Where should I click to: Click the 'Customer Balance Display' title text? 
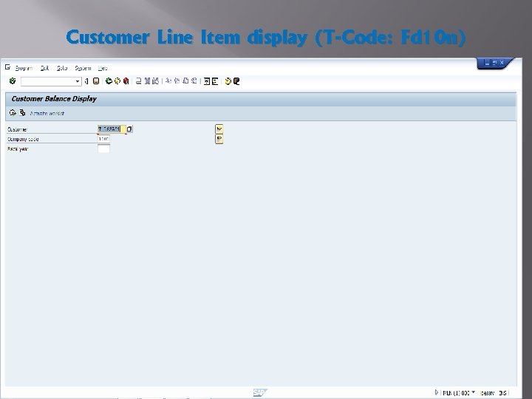[54, 99]
